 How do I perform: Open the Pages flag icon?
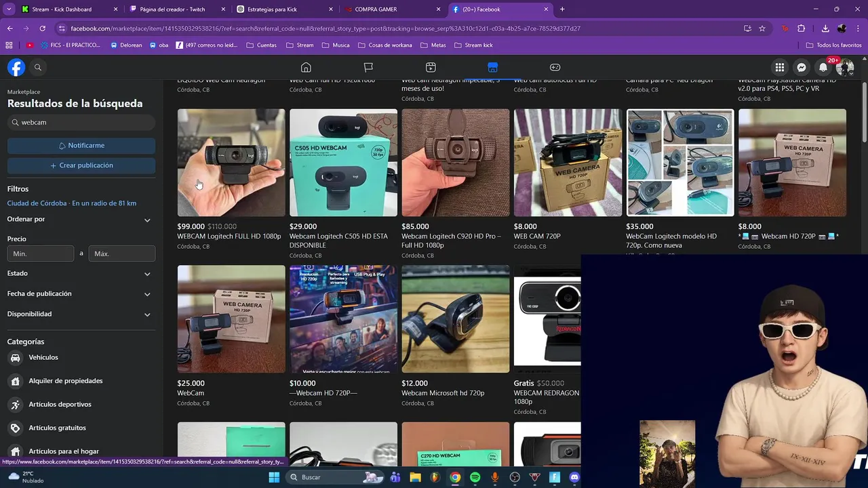(x=368, y=67)
